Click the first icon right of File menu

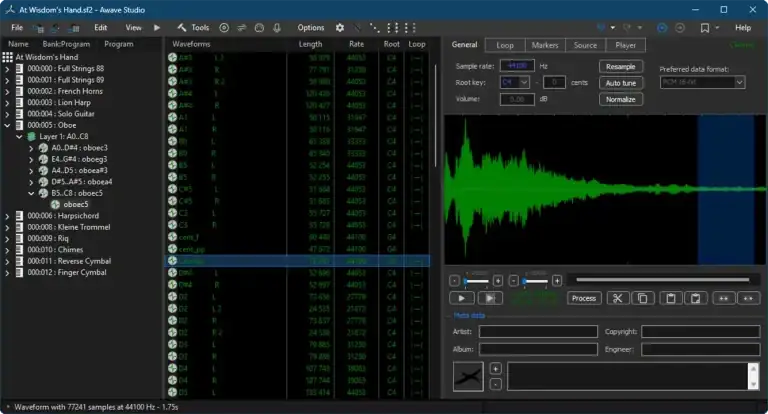click(38, 28)
